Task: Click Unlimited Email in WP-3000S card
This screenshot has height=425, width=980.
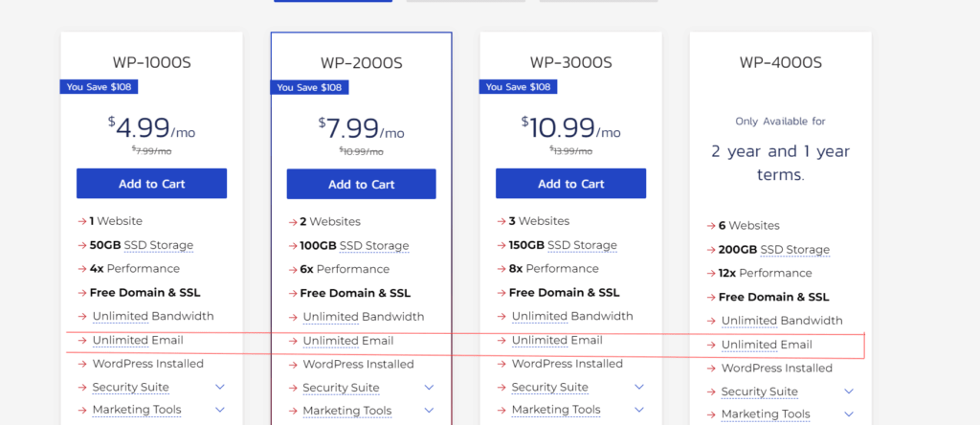Action: pos(558,340)
